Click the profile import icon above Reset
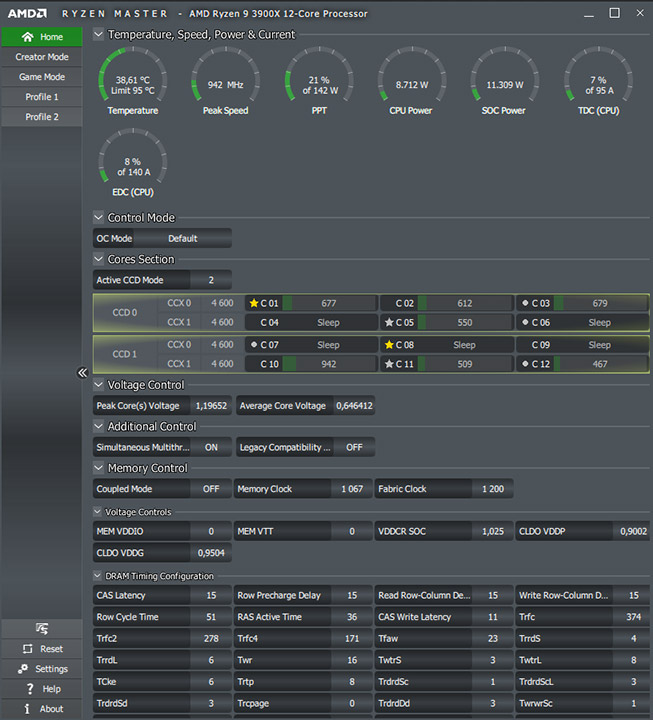 [42, 628]
